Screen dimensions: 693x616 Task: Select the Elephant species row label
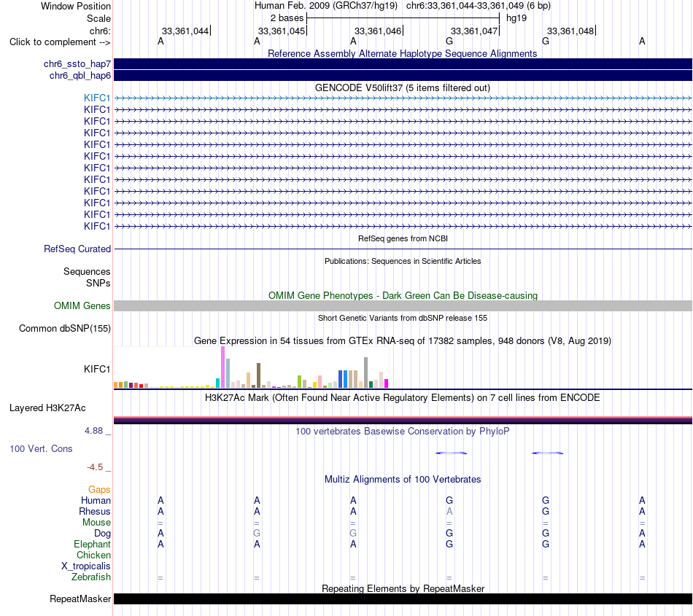click(x=92, y=544)
